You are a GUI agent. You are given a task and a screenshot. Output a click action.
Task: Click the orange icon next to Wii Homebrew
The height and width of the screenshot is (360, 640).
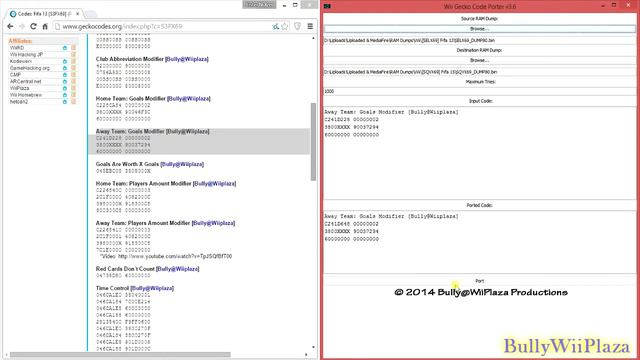(x=73, y=95)
